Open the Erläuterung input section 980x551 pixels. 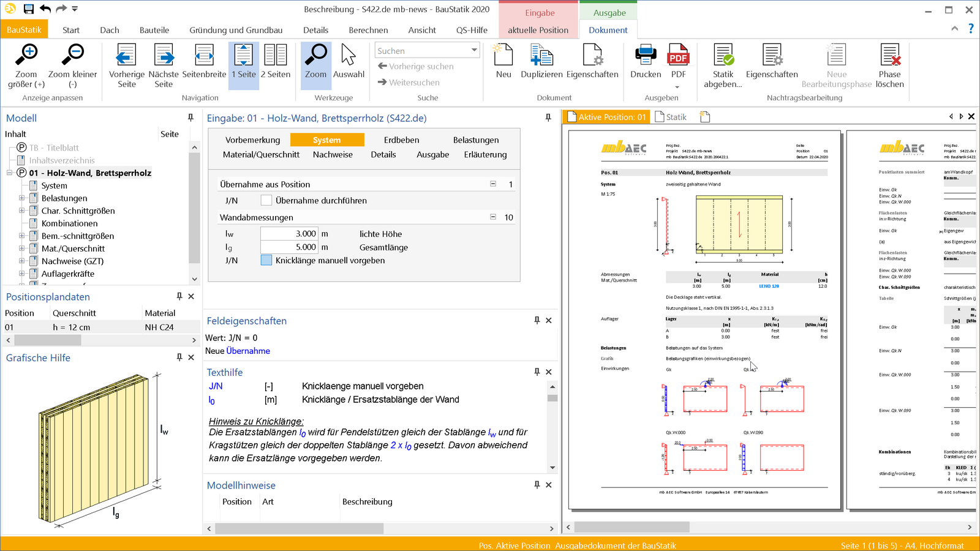click(x=486, y=155)
